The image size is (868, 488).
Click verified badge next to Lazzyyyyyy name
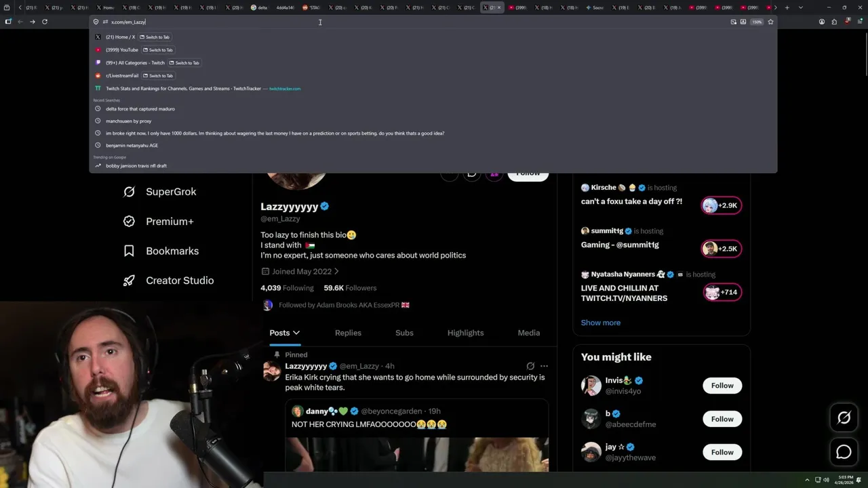[325, 207]
